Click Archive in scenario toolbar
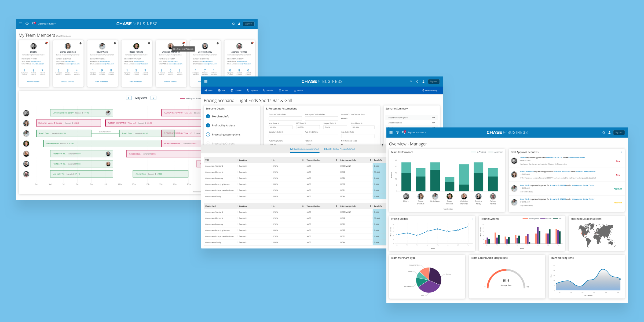644x322 pixels. [283, 90]
